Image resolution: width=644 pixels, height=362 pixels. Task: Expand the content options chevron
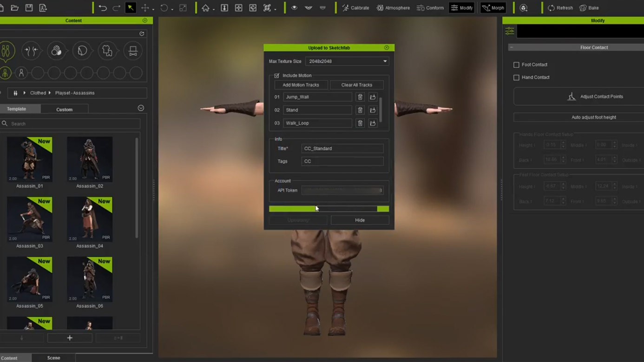point(141,108)
